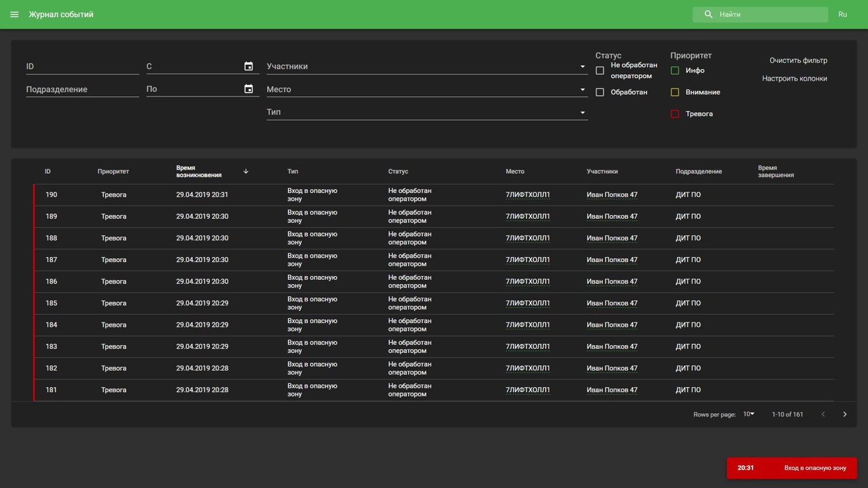Select event ID 187 cell
The image size is (868, 488).
51,260
